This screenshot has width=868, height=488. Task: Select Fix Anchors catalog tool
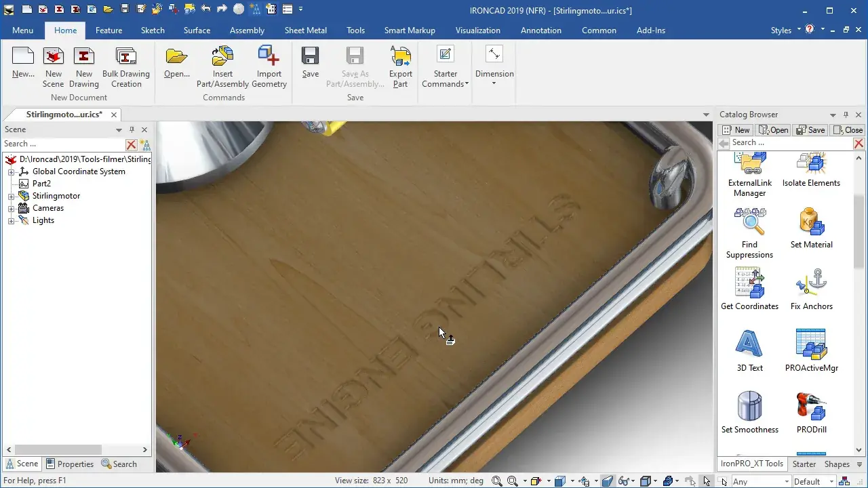click(x=812, y=289)
